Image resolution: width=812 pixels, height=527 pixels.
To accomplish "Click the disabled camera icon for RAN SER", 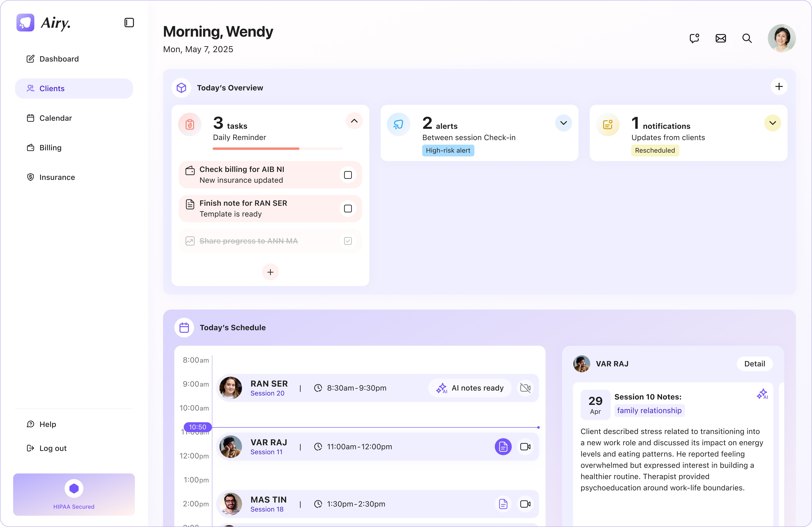I will point(525,388).
